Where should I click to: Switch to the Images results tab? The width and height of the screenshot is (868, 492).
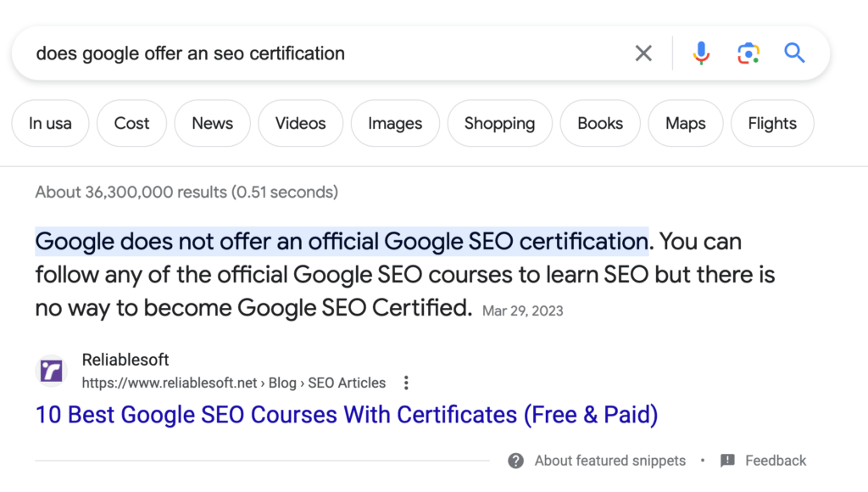[x=394, y=123]
